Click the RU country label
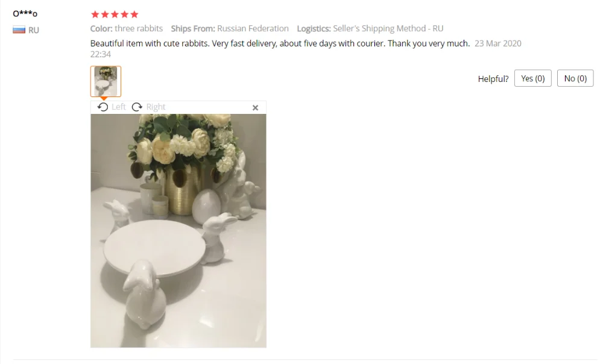 tap(33, 30)
